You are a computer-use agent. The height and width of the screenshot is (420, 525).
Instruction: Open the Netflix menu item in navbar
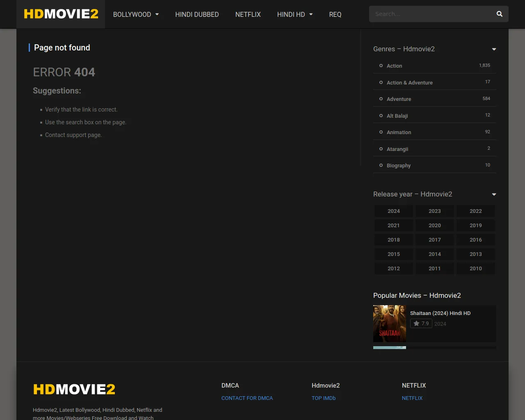248,14
